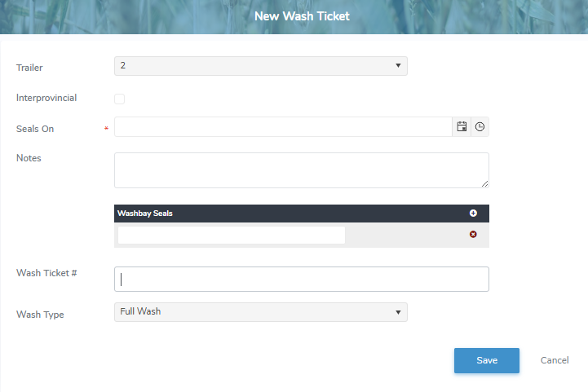Add a new Washbay Seals row
Screen dimensions: 588x392
(473, 213)
